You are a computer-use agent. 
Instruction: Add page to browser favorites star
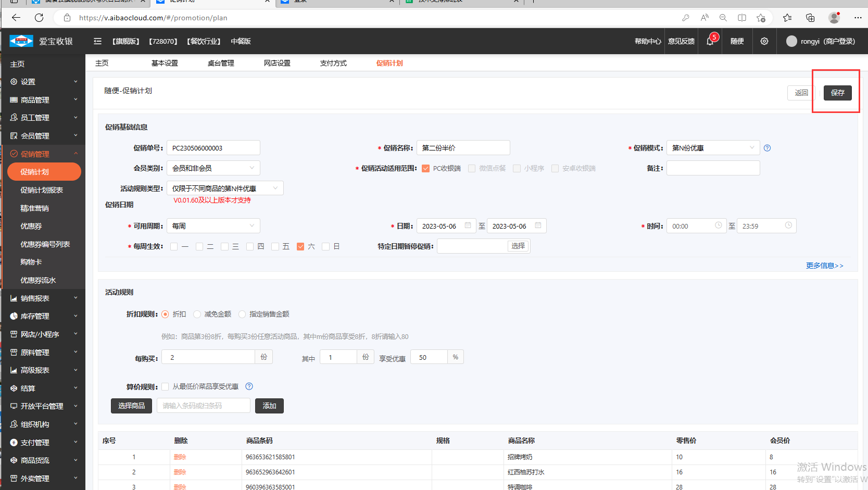[761, 18]
